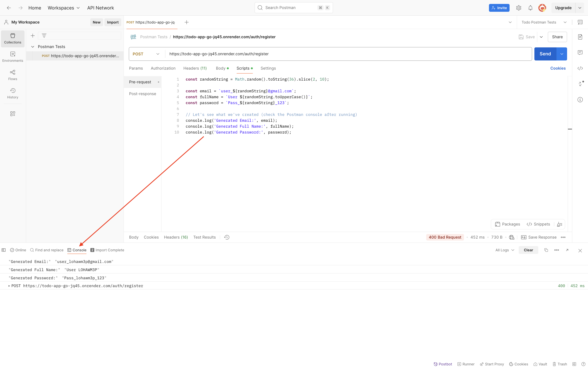Open the Upgrade dropdown arrow
This screenshot has height=368, width=588.
click(580, 8)
